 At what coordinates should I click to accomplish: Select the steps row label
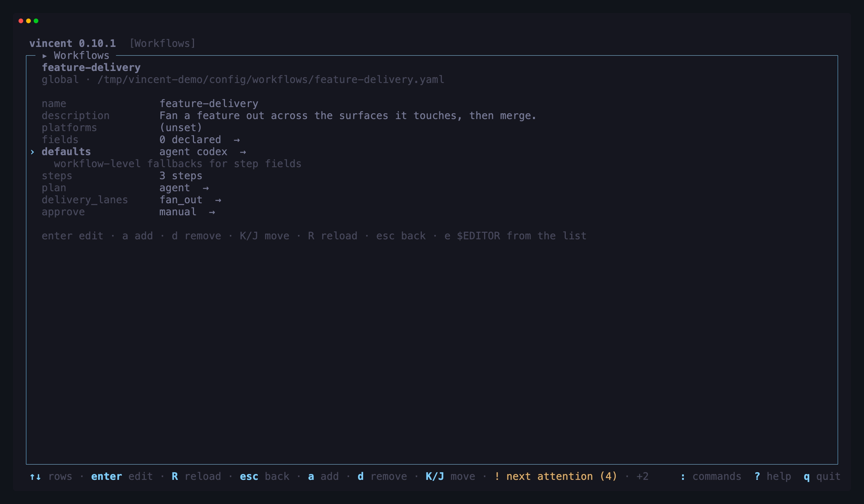[x=57, y=176]
